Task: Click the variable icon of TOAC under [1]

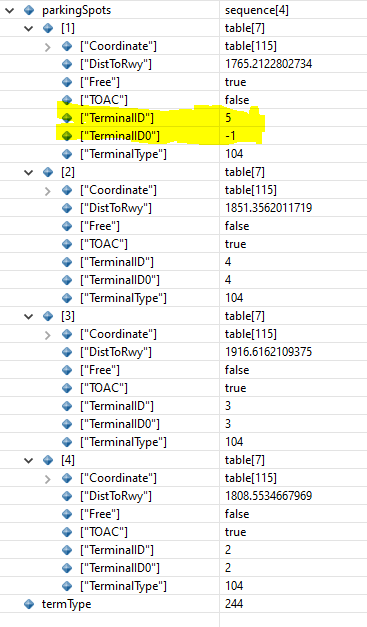Action: [67, 100]
